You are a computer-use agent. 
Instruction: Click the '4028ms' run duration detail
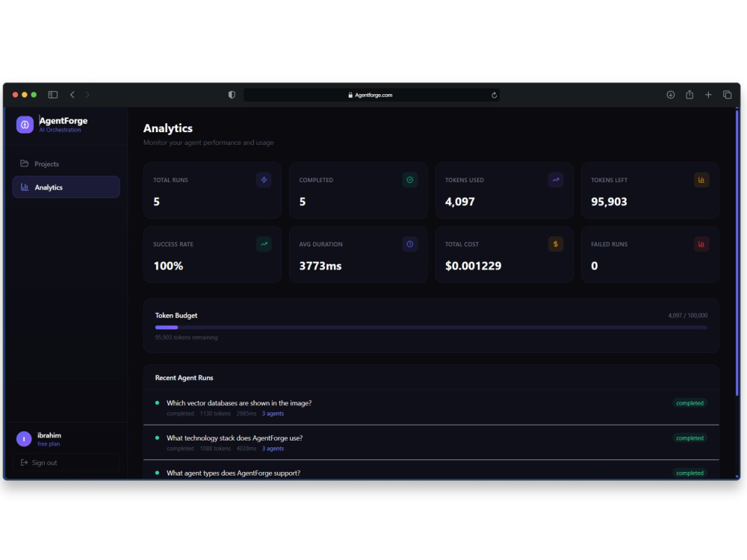(247, 449)
